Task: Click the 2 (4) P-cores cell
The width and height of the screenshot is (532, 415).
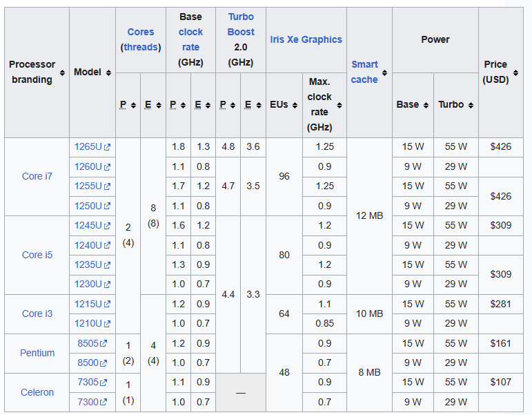Action: point(128,235)
